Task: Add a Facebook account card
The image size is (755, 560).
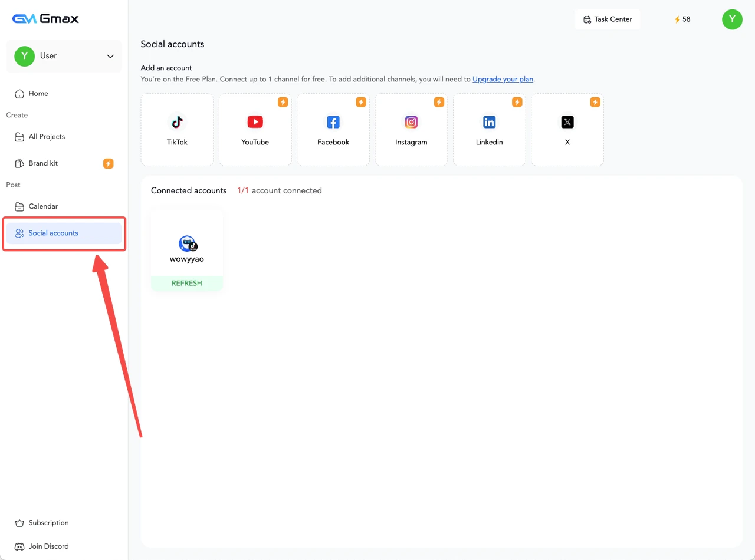Action: pos(333,130)
